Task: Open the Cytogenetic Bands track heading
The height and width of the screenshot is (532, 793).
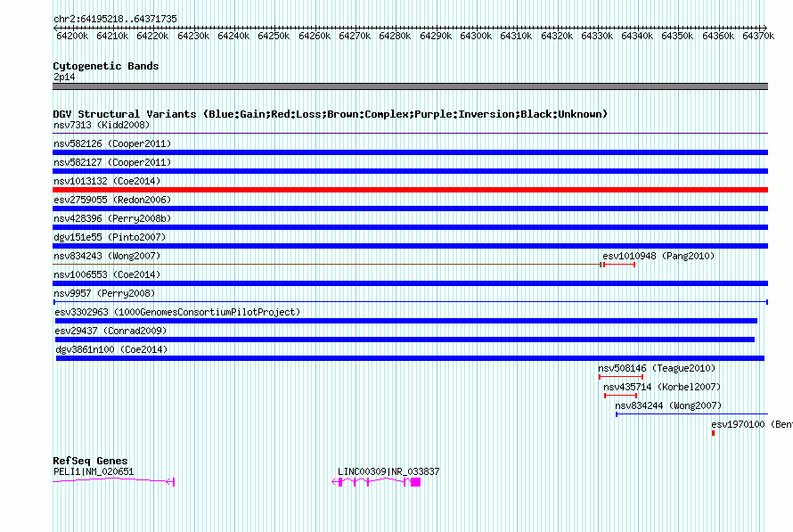Action: [106, 66]
